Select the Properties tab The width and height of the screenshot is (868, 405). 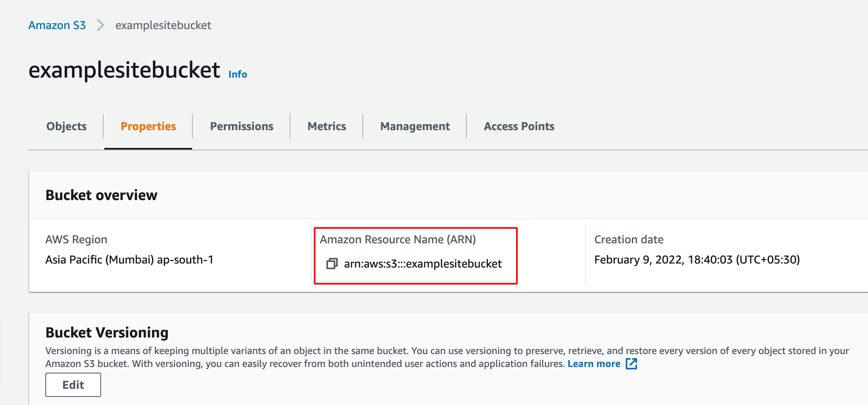(x=148, y=127)
